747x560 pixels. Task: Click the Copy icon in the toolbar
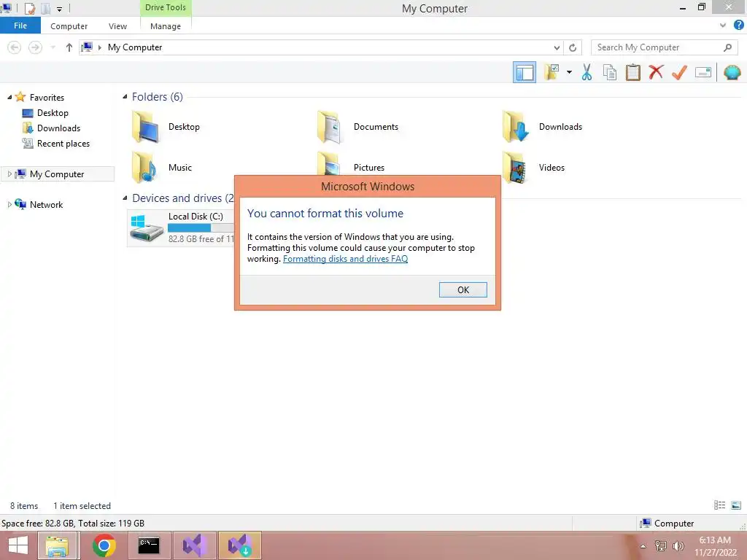[x=610, y=72]
